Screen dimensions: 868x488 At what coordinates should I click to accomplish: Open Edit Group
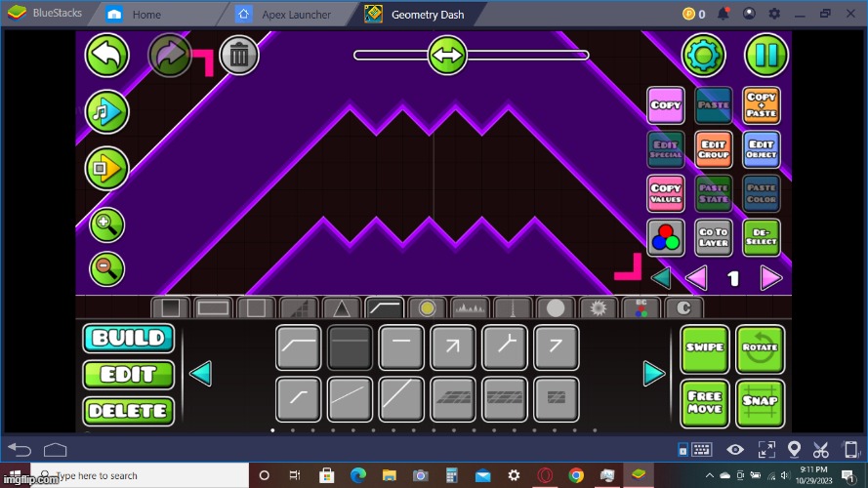(x=714, y=149)
